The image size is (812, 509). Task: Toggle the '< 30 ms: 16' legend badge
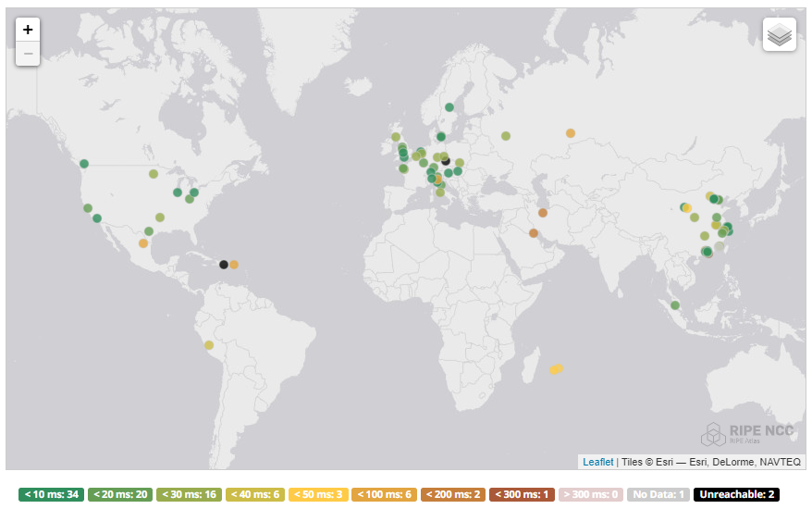point(189,494)
